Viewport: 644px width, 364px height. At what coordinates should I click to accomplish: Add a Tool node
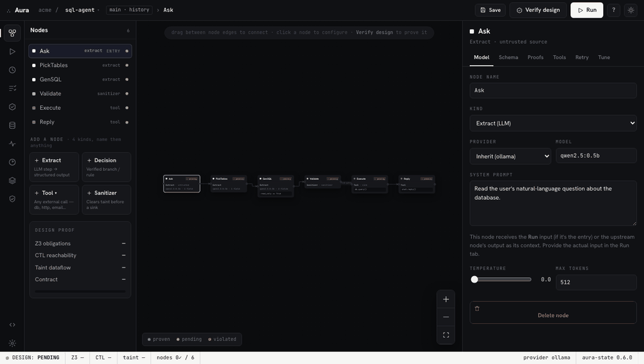pos(54,200)
